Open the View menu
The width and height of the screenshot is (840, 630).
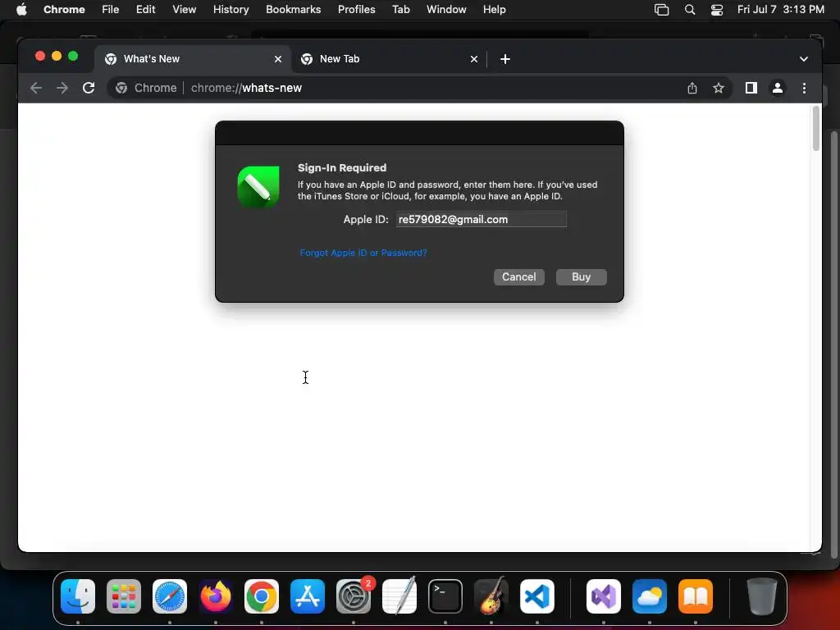point(185,10)
